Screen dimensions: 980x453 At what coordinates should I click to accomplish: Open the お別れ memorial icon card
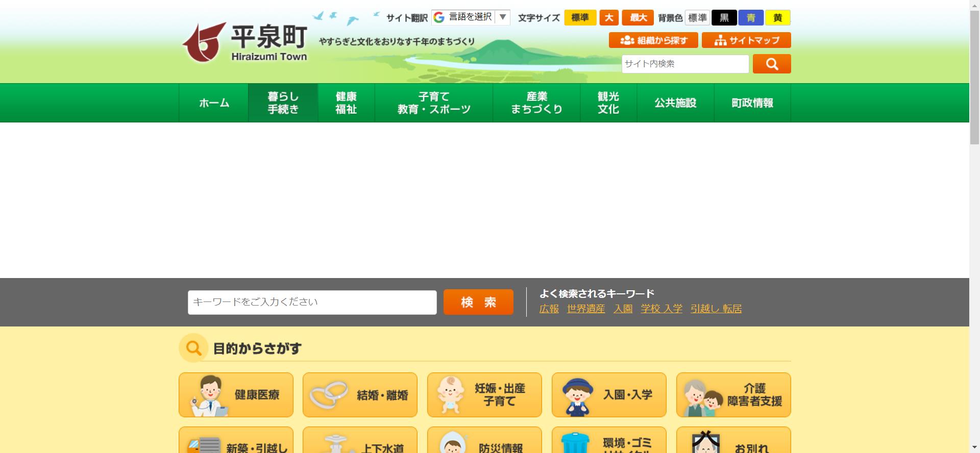[x=733, y=440]
